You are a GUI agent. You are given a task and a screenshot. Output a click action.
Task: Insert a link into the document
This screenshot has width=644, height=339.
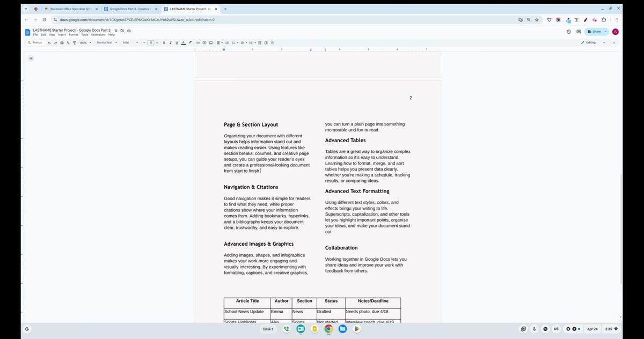[x=197, y=42]
